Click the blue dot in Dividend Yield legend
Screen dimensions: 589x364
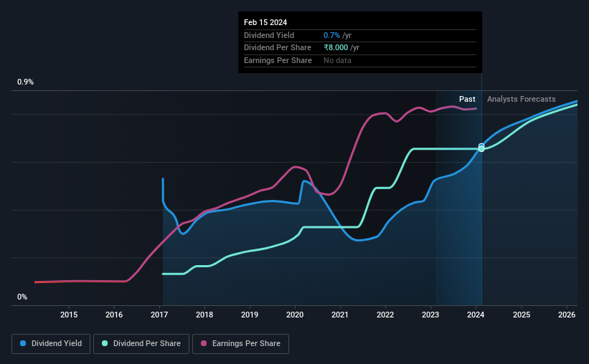point(23,343)
